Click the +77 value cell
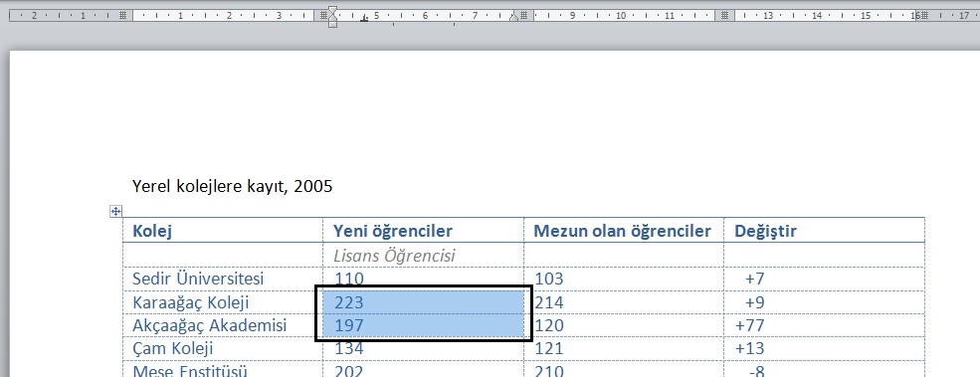 pyautogui.click(x=825, y=325)
